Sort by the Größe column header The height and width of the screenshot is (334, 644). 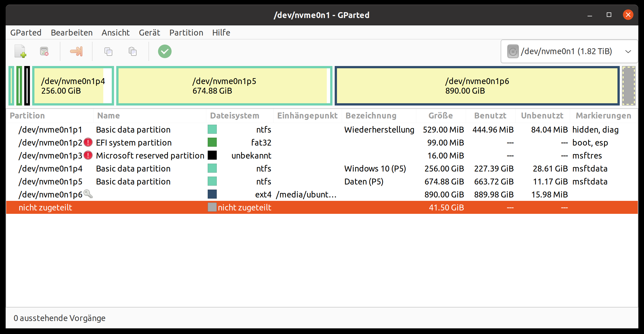click(440, 116)
